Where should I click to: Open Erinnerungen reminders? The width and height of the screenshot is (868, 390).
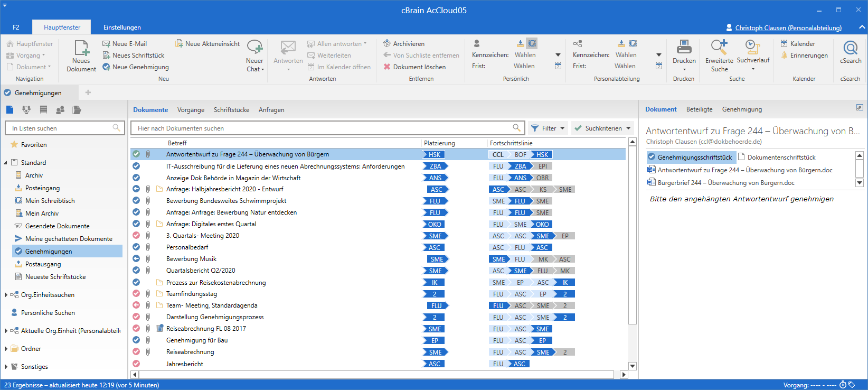point(804,55)
